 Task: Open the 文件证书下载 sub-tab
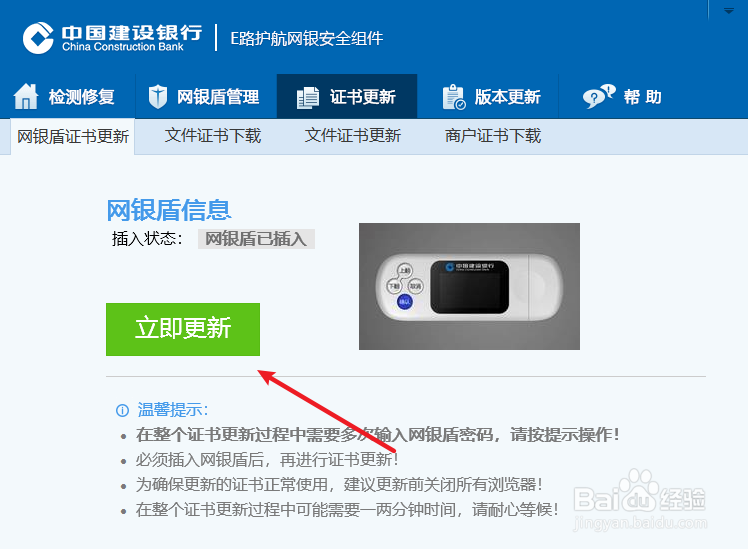[213, 135]
